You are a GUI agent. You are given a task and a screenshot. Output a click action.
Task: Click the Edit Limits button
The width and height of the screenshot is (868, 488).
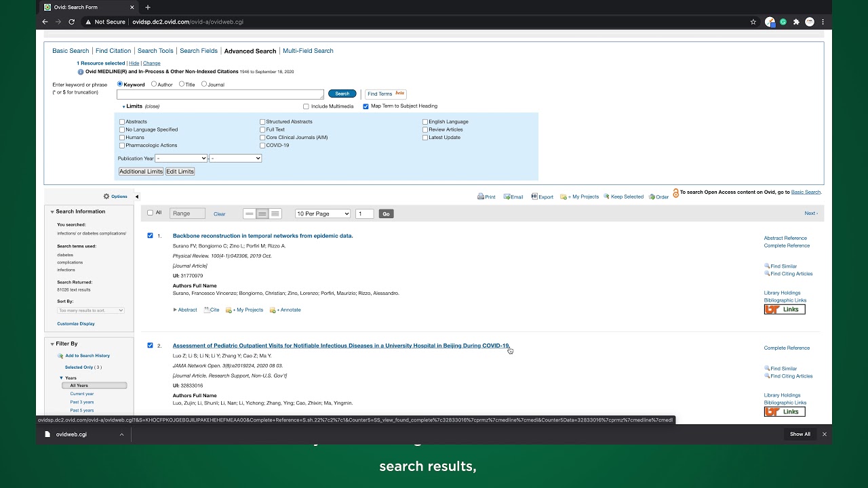point(180,171)
